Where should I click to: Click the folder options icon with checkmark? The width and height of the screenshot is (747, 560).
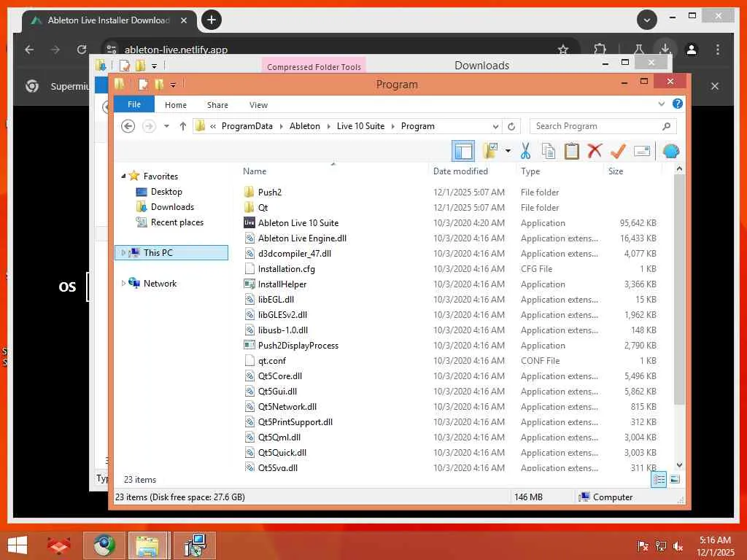click(490, 152)
